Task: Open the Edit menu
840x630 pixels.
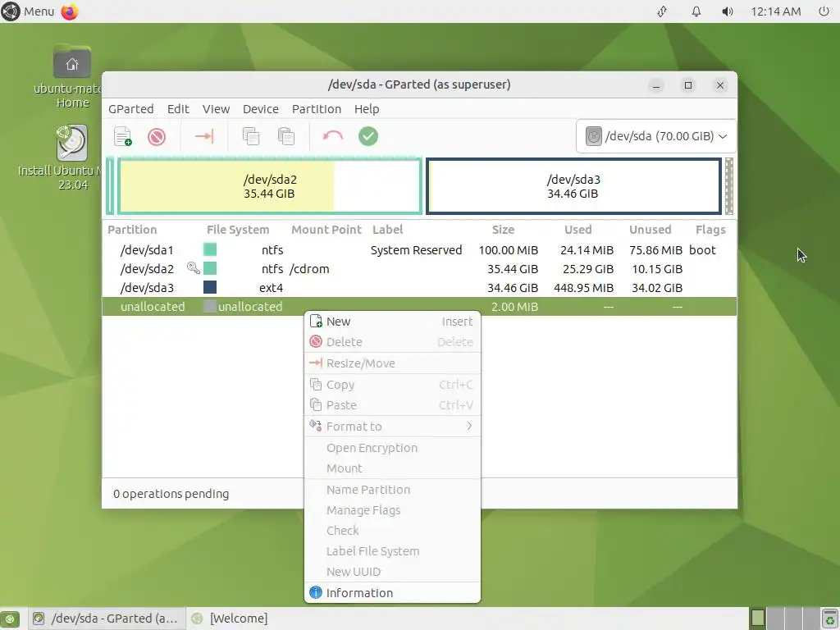Action: click(x=178, y=109)
